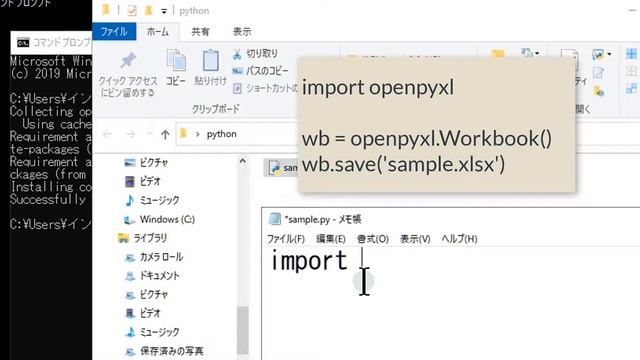
Task: Open Notepad ファイル(F) menu
Action: 286,239
